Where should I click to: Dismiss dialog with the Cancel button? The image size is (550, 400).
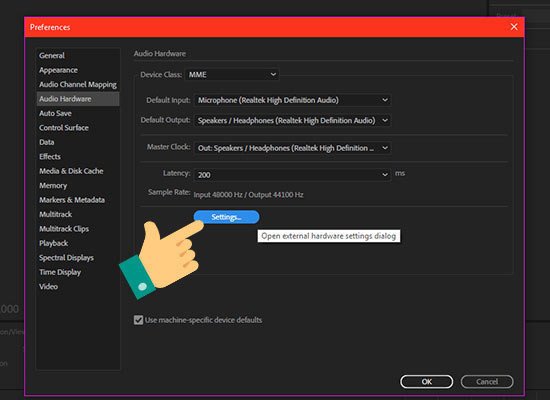click(x=487, y=381)
